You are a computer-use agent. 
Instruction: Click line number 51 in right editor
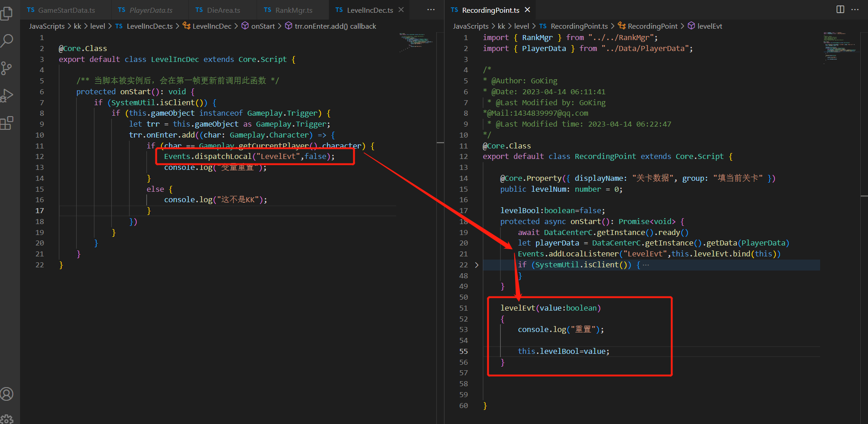464,308
